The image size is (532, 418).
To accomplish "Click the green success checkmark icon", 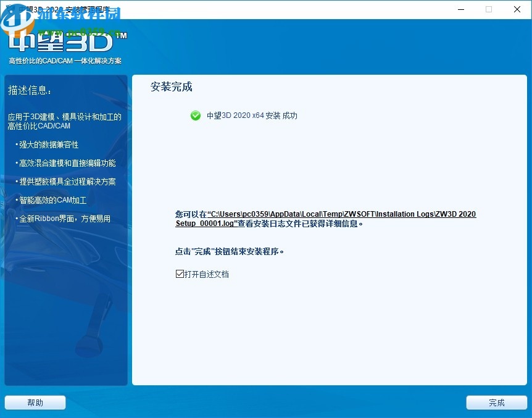I will (x=195, y=115).
